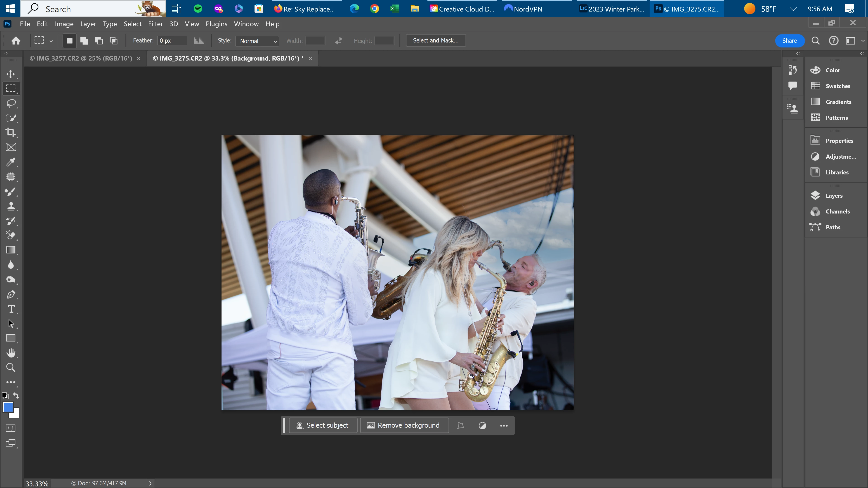Expand the marquee tool preset picker
This screenshot has height=488, width=868.
click(51, 41)
